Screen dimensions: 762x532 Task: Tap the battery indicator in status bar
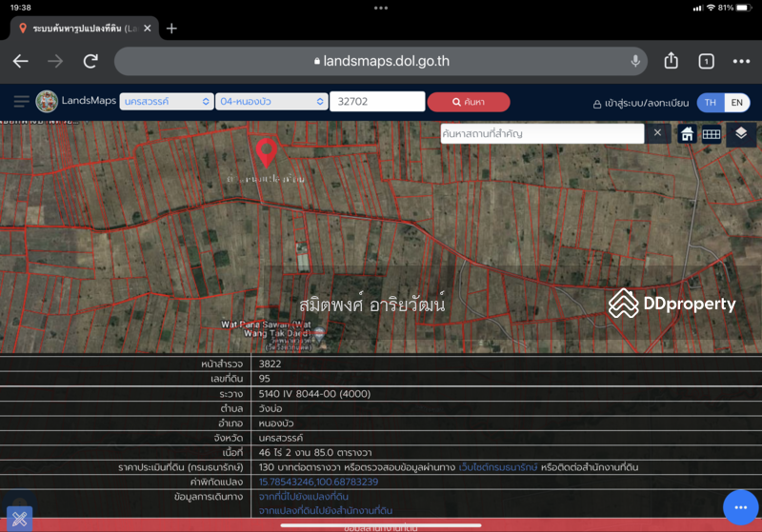744,8
